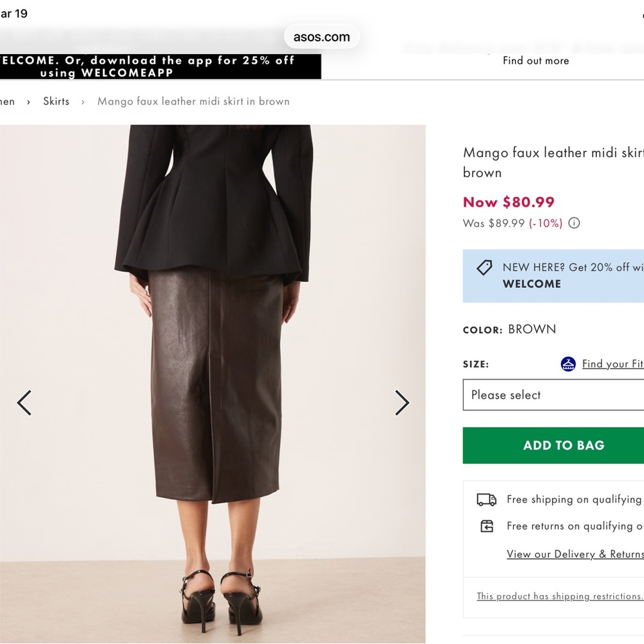Click the Find your Fit link text
The height and width of the screenshot is (644, 644).
612,364
